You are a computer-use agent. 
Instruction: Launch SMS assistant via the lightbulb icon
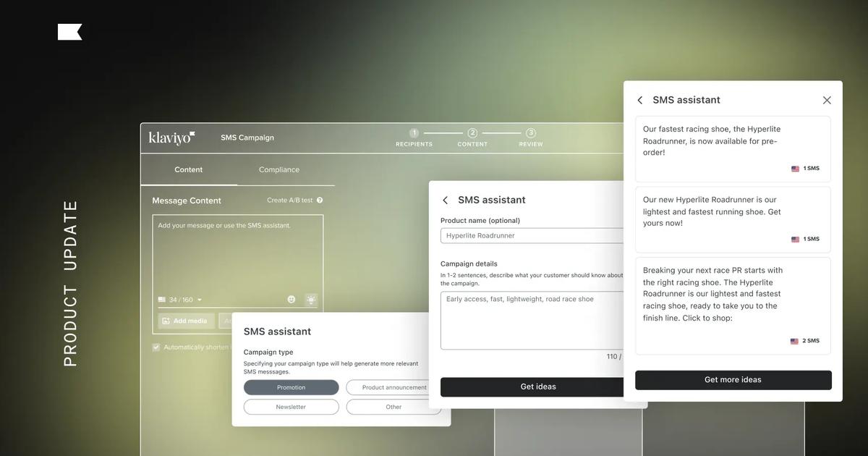pos(311,300)
